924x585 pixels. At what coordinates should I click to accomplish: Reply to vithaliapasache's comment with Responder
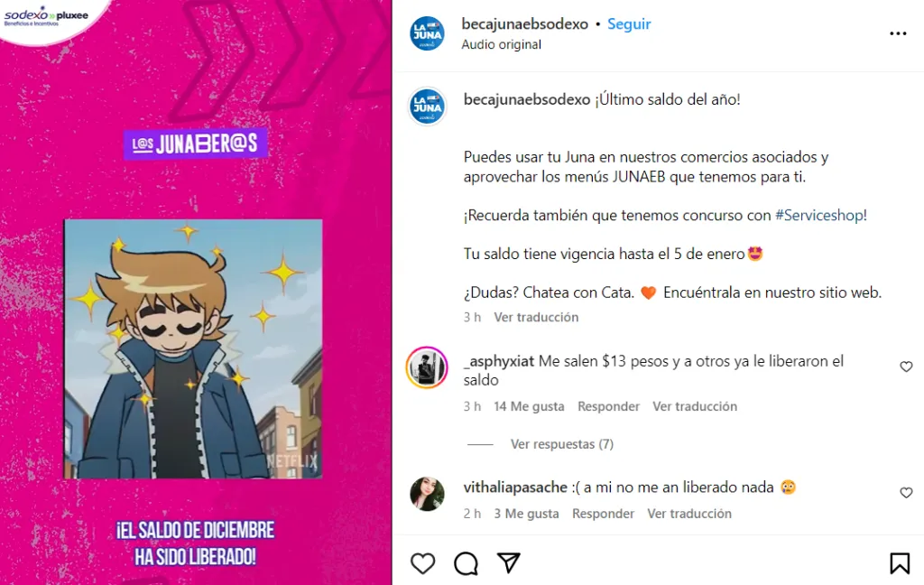[603, 514]
